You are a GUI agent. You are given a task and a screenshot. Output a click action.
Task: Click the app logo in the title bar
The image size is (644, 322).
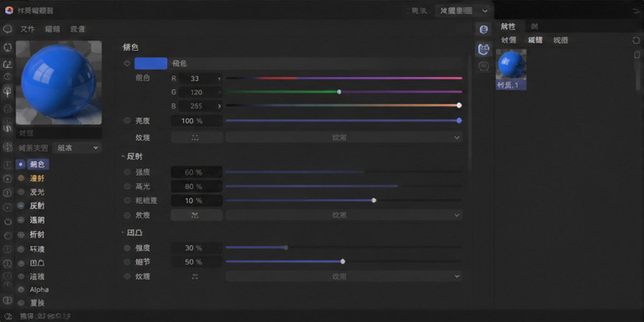(x=9, y=10)
